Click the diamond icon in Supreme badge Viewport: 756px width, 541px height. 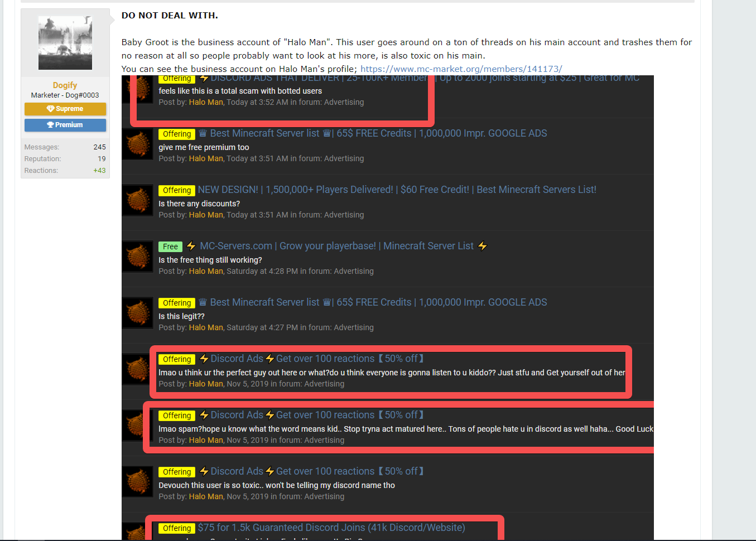[50, 109]
